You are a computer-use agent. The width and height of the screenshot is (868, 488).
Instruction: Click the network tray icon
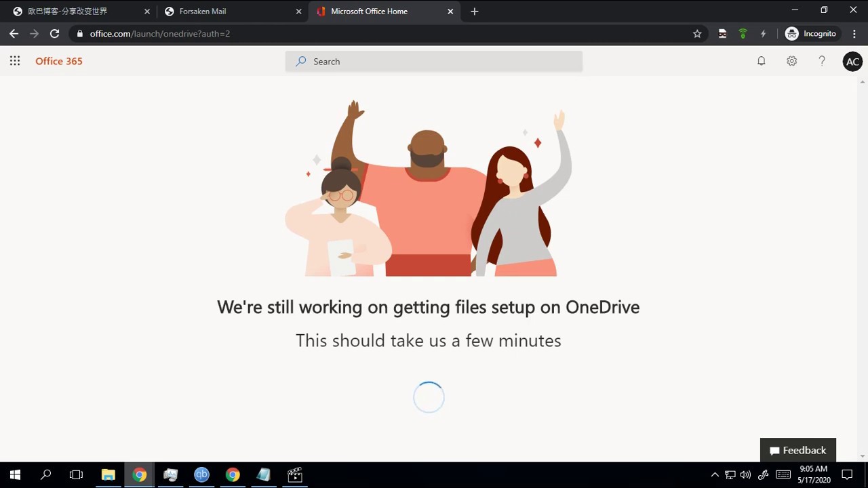click(x=730, y=474)
